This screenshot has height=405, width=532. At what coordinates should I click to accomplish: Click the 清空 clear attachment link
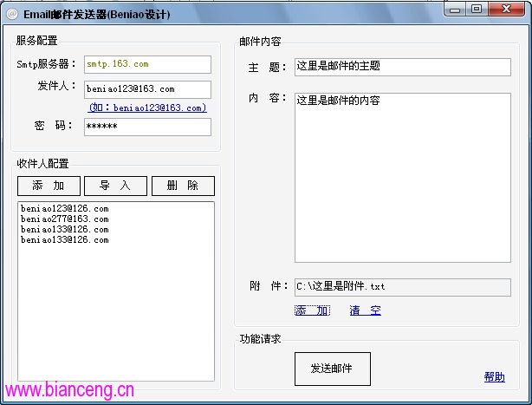pos(366,310)
